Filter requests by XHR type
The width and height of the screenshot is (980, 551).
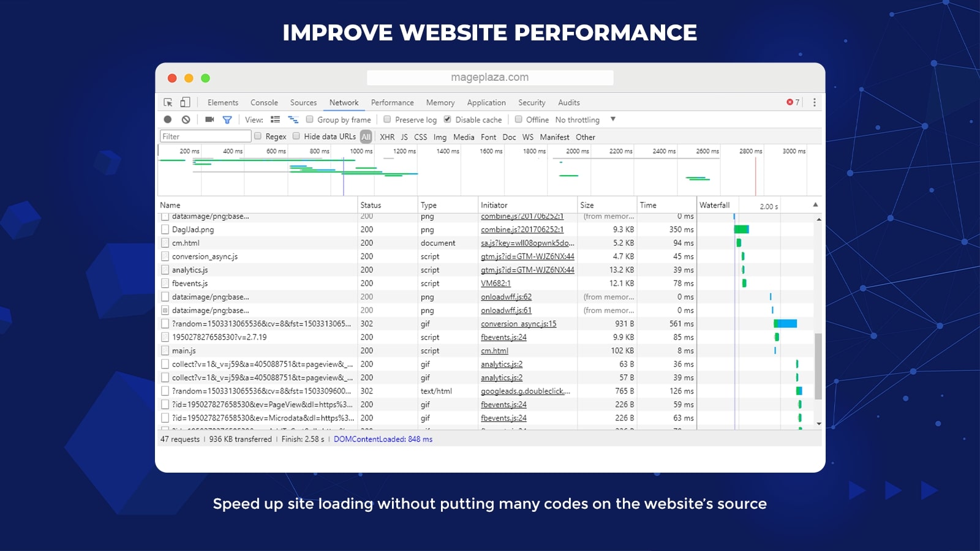click(x=387, y=137)
